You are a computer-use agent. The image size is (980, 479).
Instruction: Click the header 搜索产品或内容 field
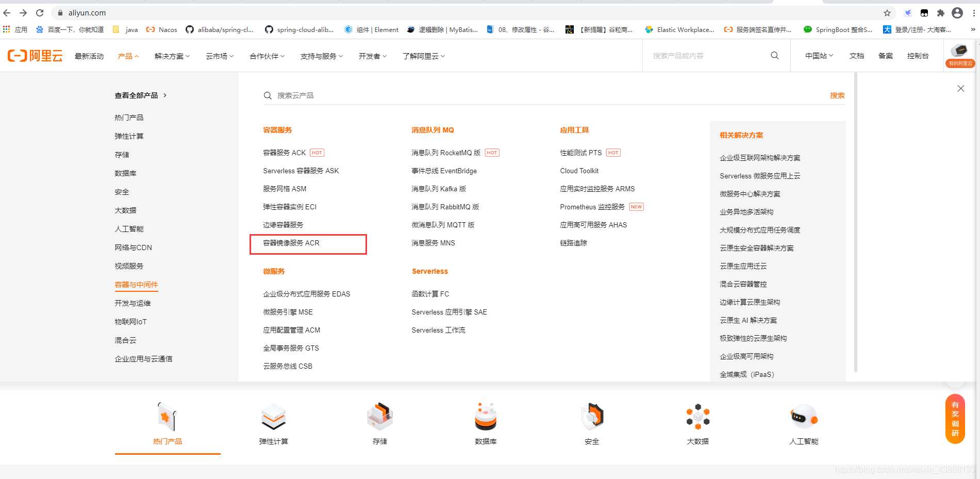click(709, 56)
